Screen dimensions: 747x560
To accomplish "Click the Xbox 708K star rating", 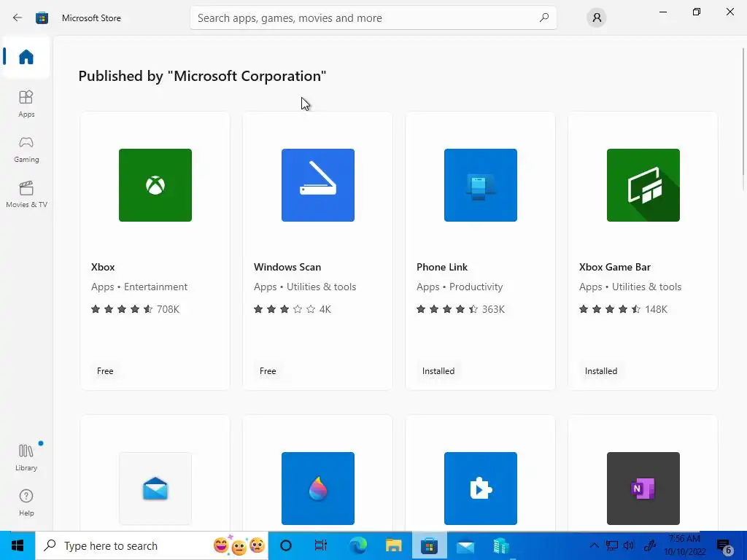I will coord(135,309).
